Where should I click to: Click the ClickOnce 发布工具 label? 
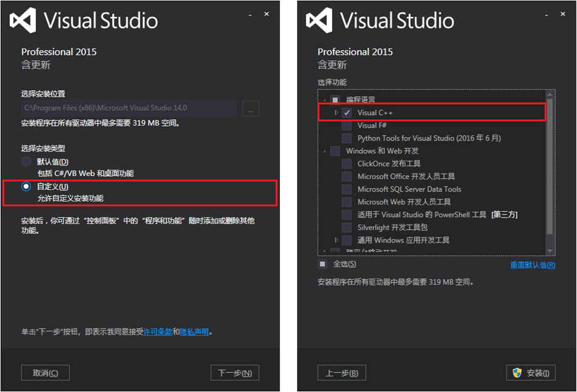pyautogui.click(x=388, y=163)
